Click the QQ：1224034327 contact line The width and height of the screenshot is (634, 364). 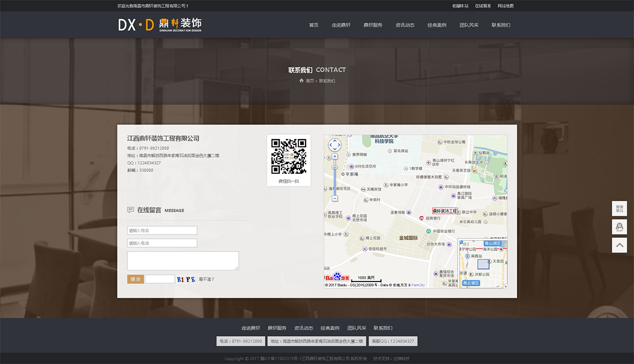coord(144,163)
